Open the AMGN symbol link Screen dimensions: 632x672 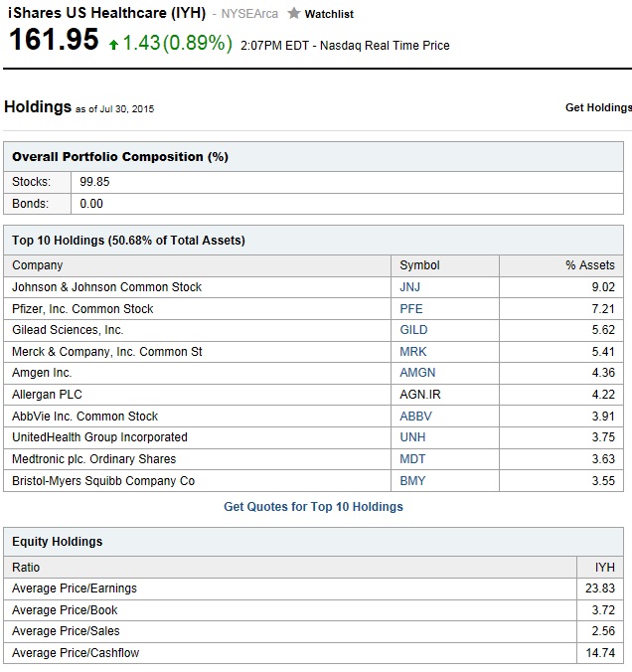(x=417, y=373)
